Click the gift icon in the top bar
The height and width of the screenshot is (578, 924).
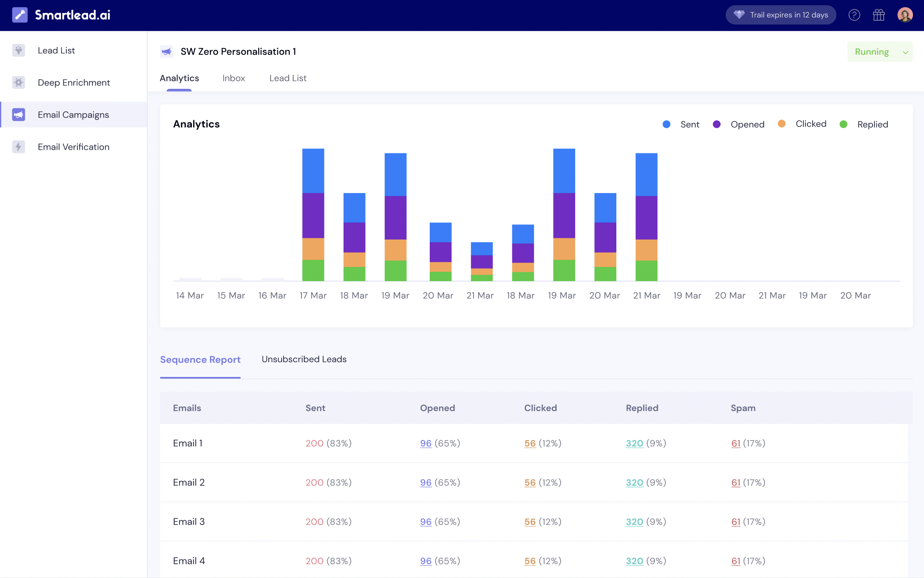coord(879,15)
